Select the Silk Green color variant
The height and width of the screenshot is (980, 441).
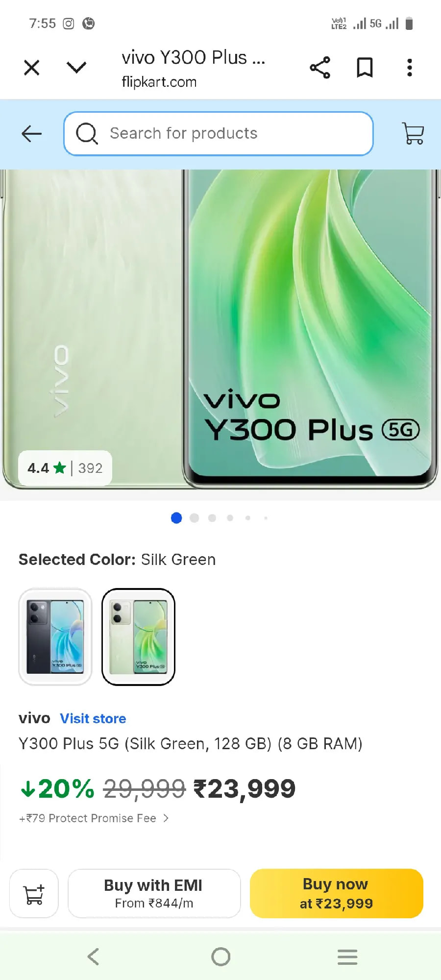coord(138,637)
